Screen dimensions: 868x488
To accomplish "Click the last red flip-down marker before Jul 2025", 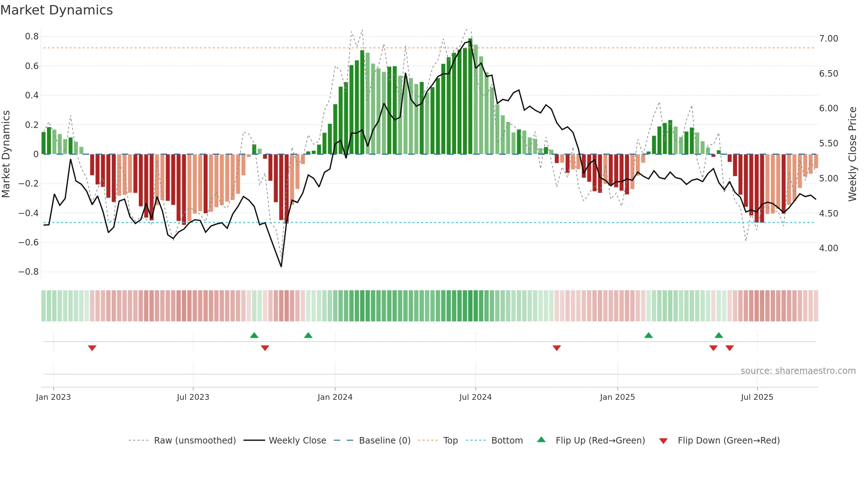I will pyautogui.click(x=729, y=348).
